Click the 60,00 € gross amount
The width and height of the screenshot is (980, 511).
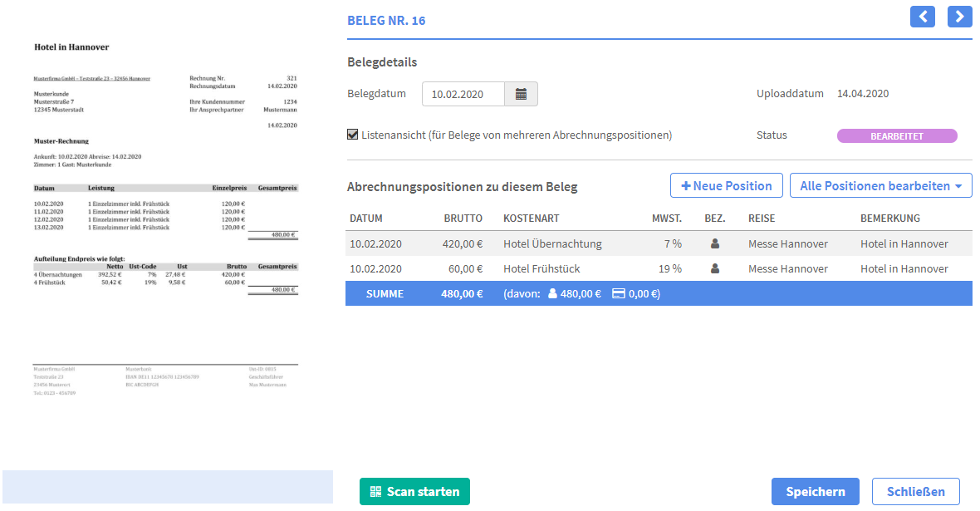pyautogui.click(x=466, y=269)
